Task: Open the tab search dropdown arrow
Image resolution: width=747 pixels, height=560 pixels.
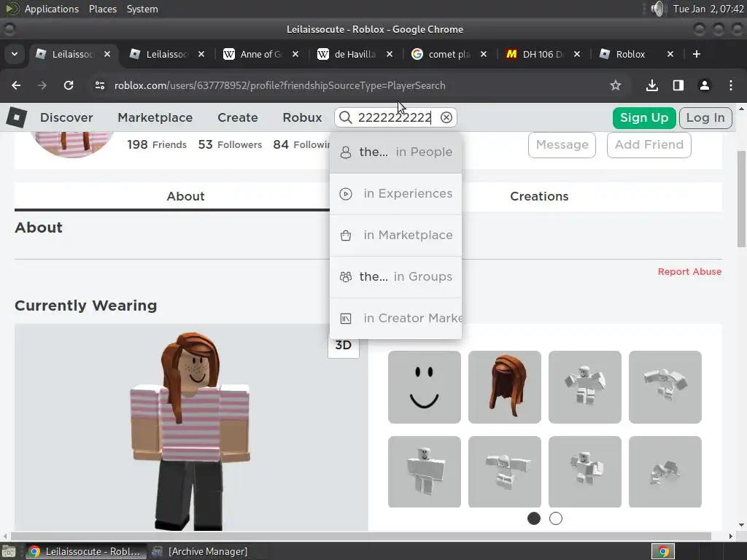Action: 15,54
